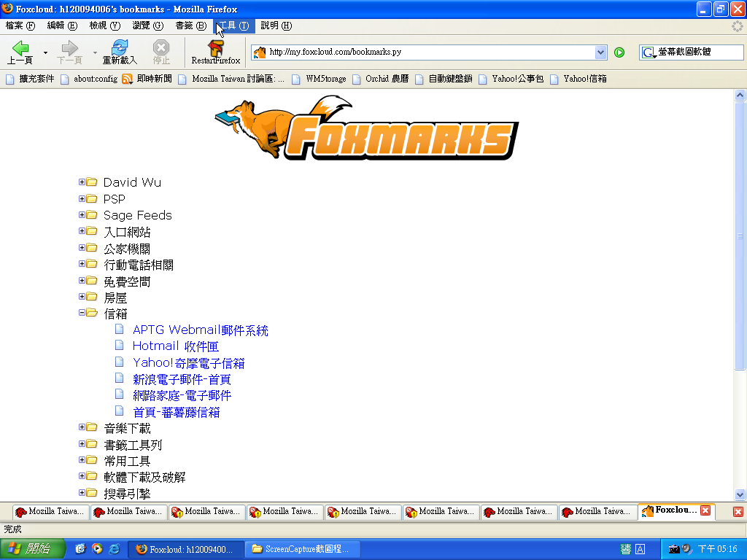Click the close-tab button at tab bar end

pos(738,512)
